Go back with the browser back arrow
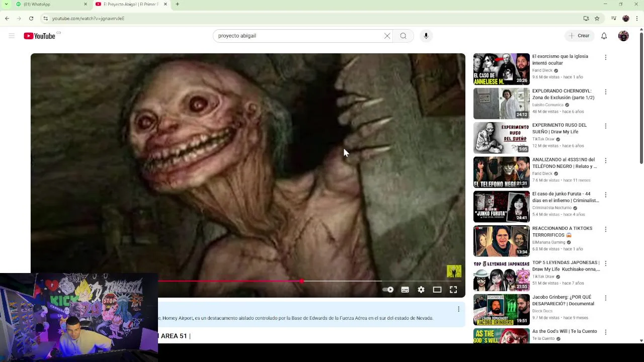 7,19
